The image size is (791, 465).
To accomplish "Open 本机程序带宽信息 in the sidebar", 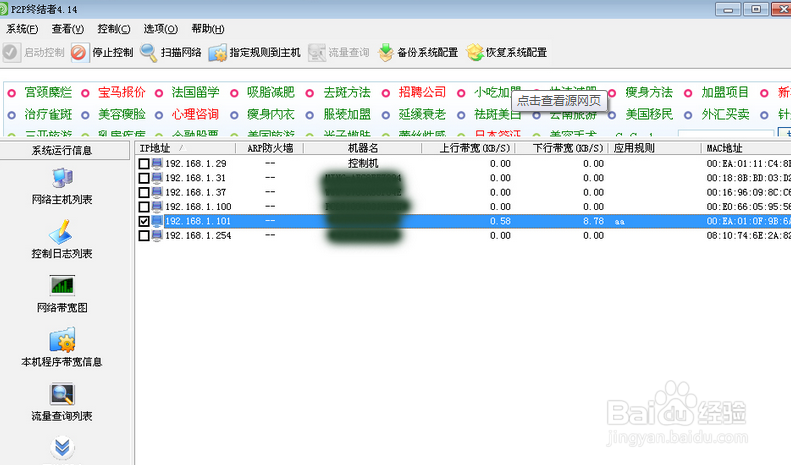I will pyautogui.click(x=62, y=348).
